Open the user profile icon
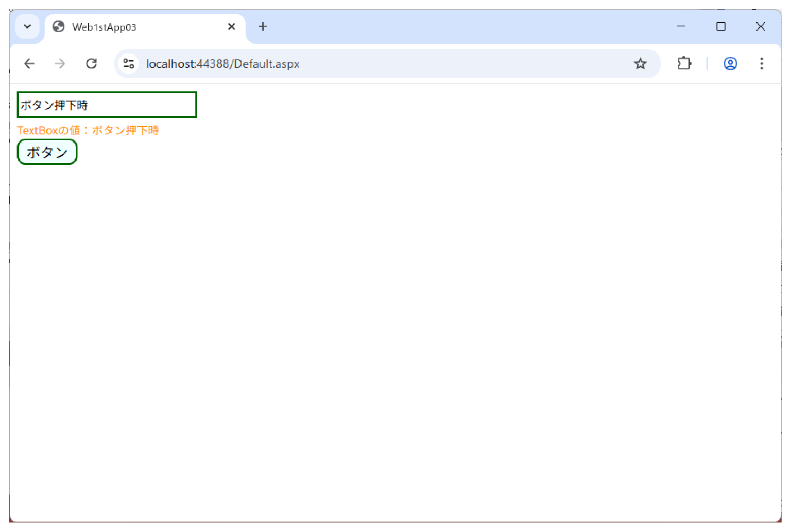791x532 pixels. coord(730,63)
